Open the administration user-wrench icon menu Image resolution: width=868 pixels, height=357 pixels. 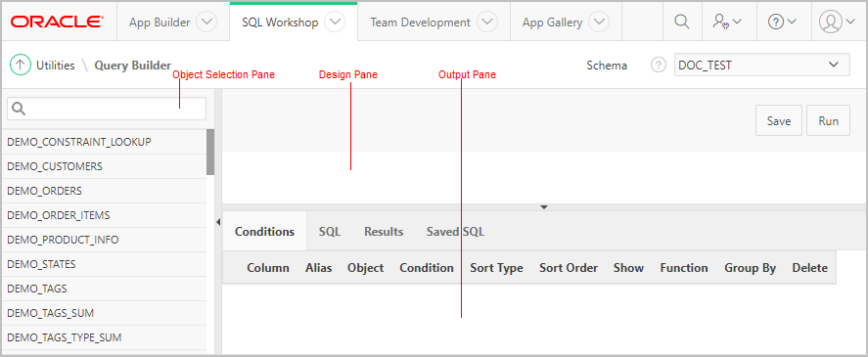(x=728, y=22)
